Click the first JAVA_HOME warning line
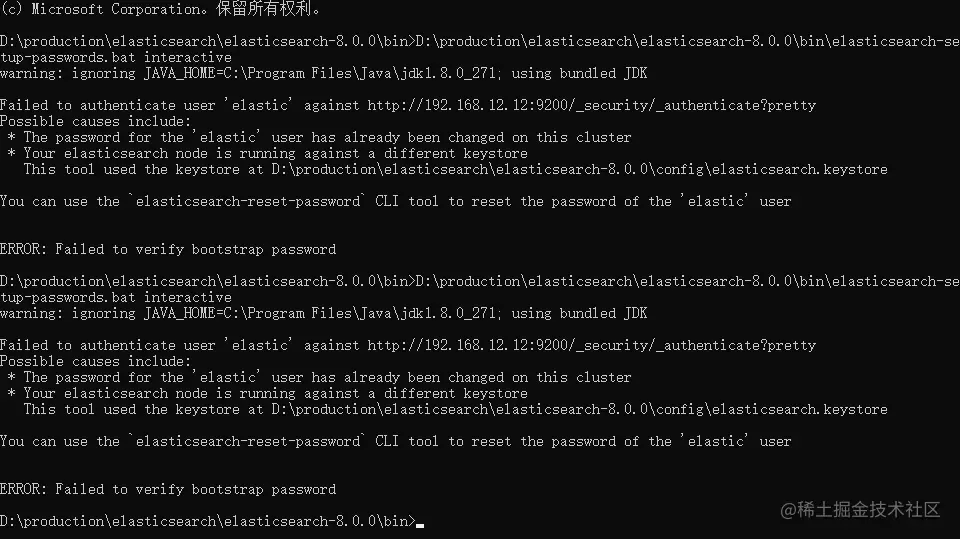The image size is (960, 539). (x=323, y=73)
